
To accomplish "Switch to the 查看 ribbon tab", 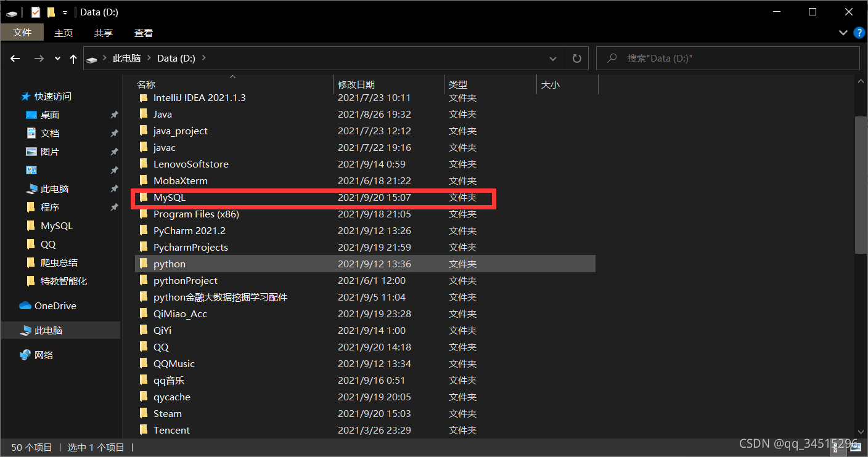I will [x=144, y=33].
